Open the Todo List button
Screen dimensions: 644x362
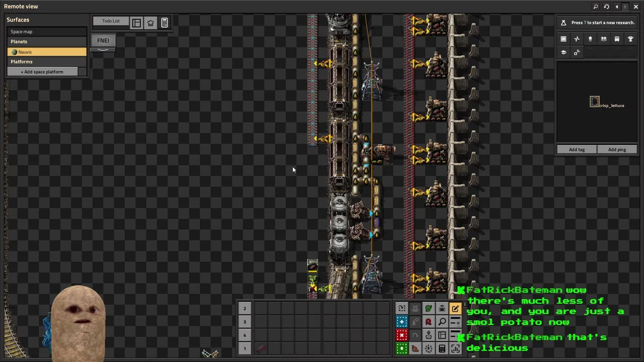[x=111, y=21]
